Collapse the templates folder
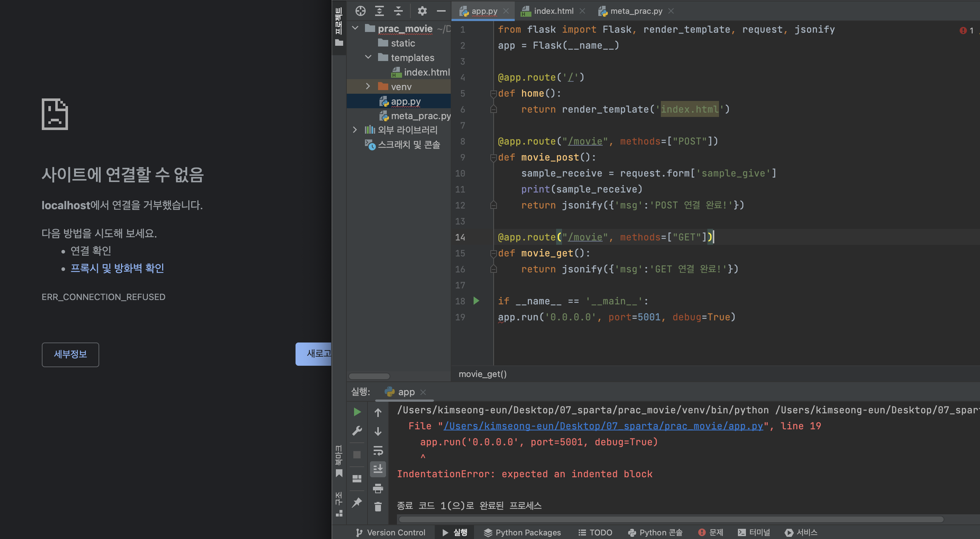 point(368,57)
